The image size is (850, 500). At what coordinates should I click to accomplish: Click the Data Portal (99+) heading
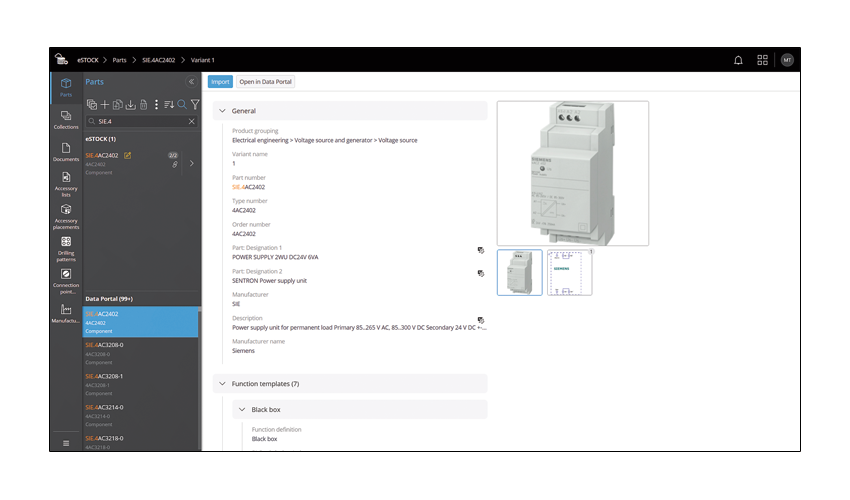click(109, 299)
